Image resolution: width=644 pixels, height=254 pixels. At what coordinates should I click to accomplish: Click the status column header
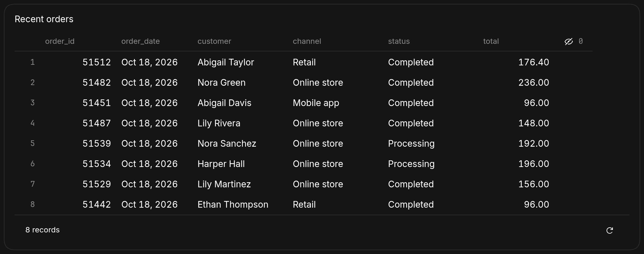coord(399,42)
